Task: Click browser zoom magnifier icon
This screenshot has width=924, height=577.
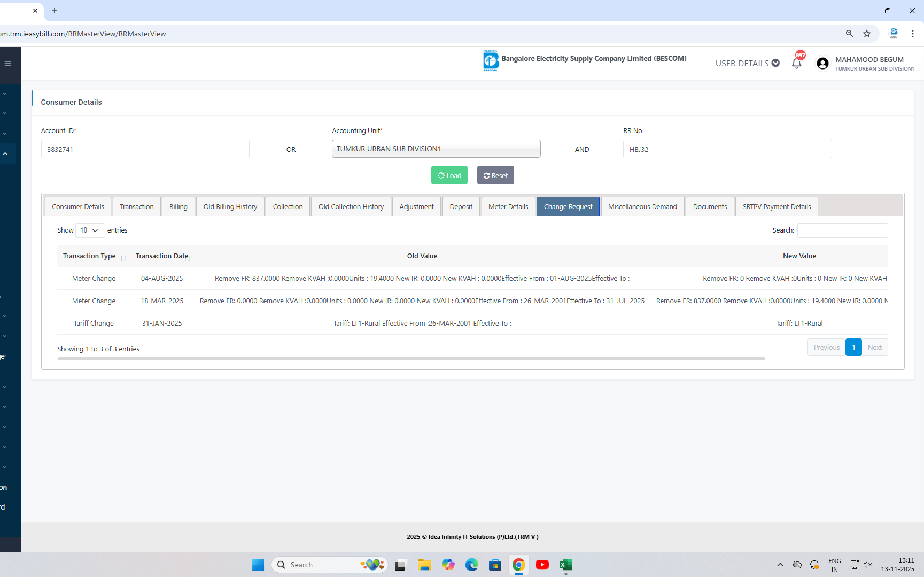Action: coord(849,34)
